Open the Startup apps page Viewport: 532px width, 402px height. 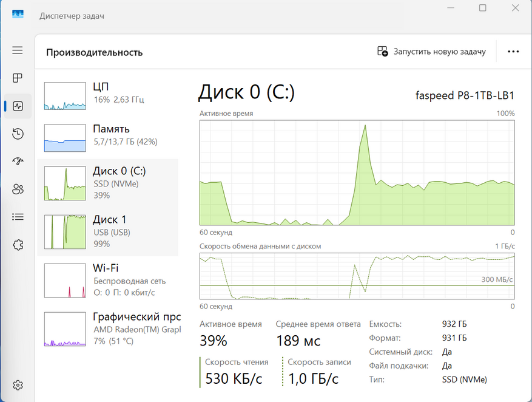pyautogui.click(x=18, y=162)
